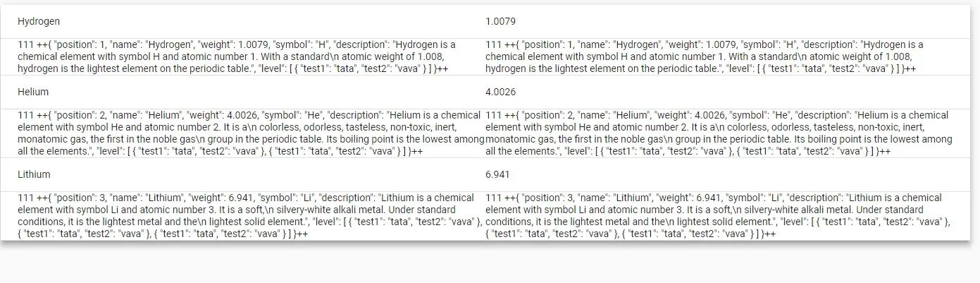Select the Helium name cell
This screenshot has width=980, height=283.
[33, 92]
